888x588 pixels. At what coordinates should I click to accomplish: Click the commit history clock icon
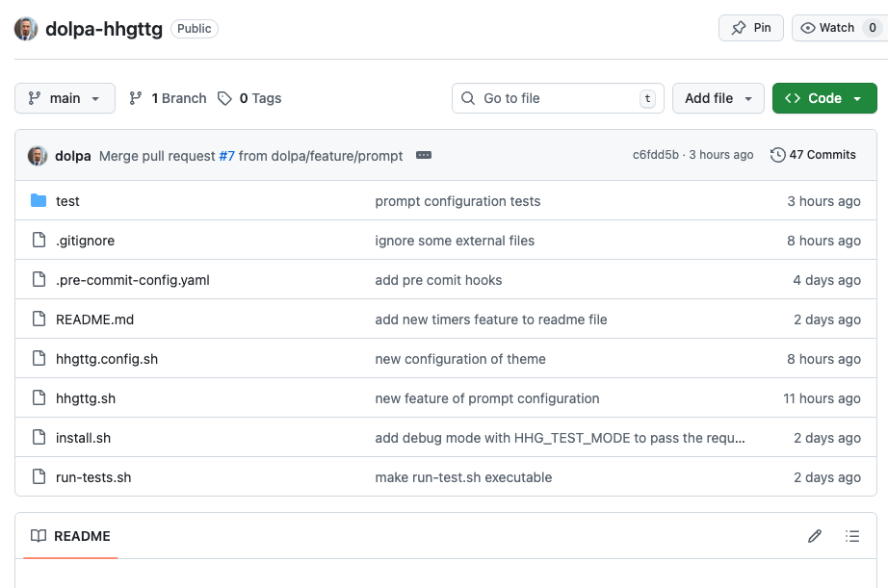click(778, 155)
